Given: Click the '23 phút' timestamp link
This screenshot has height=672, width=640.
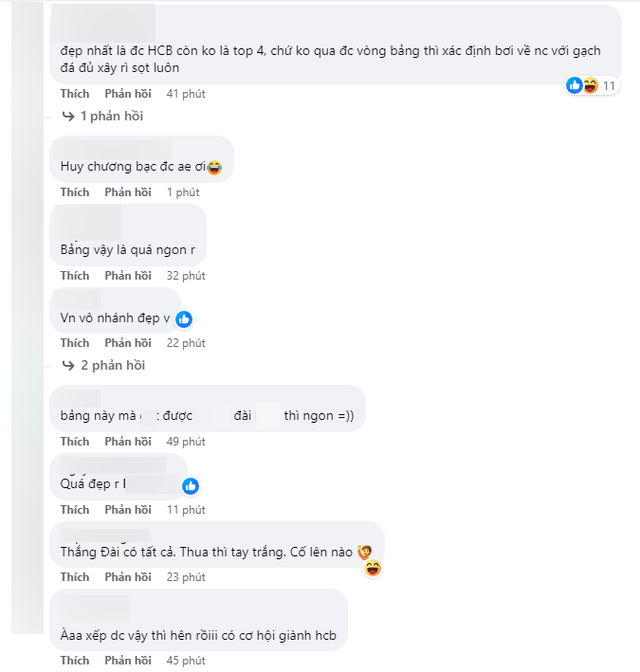Looking at the screenshot, I should click(x=185, y=577).
